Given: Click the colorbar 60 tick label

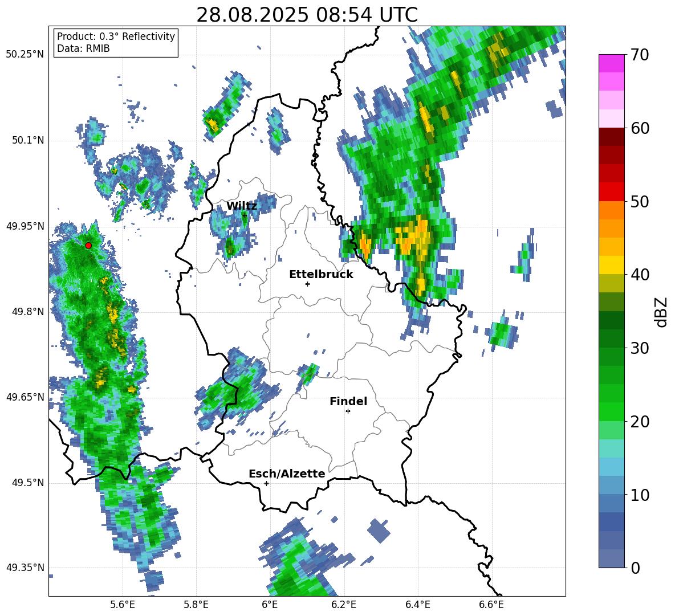Looking at the screenshot, I should tap(640, 128).
